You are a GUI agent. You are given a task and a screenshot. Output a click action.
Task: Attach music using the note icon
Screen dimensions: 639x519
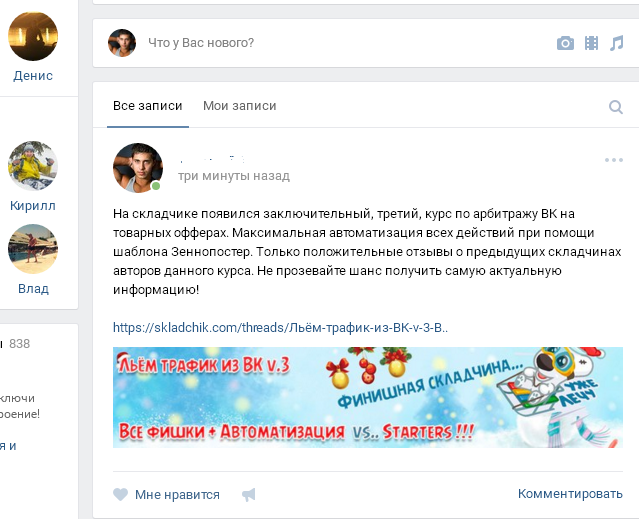coord(617,43)
